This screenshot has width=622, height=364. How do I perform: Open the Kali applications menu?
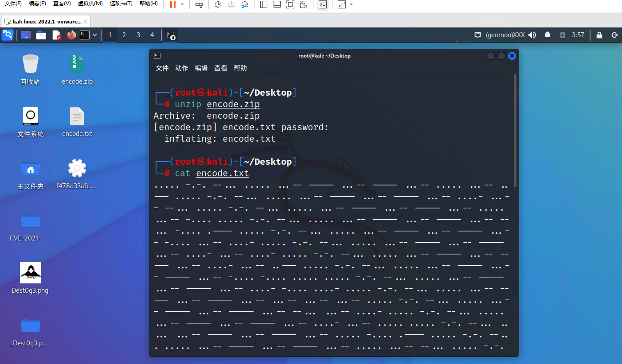[8, 35]
